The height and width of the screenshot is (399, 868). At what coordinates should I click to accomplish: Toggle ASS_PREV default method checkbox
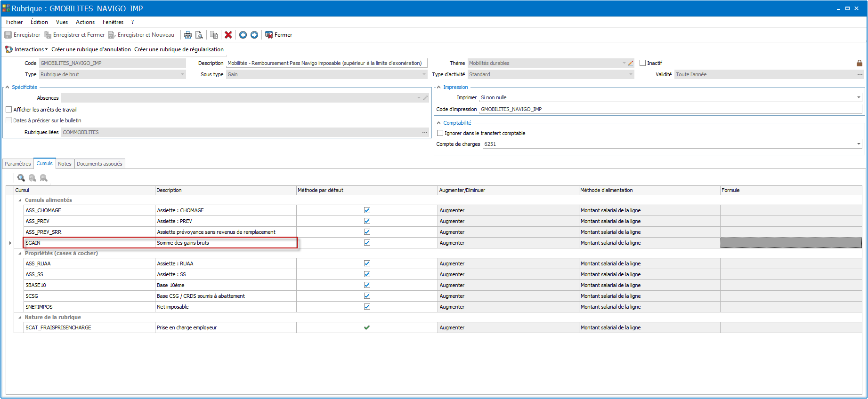[x=367, y=221]
